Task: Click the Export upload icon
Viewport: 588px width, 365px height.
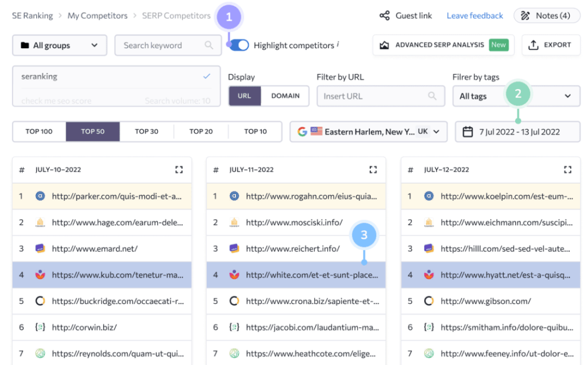Action: coord(533,45)
